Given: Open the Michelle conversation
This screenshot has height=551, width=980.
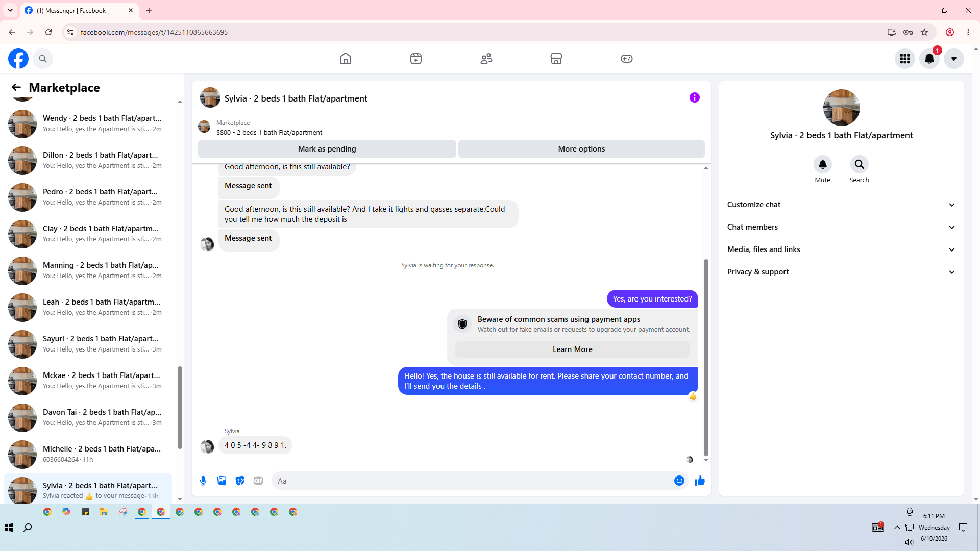Looking at the screenshot, I should [88, 454].
